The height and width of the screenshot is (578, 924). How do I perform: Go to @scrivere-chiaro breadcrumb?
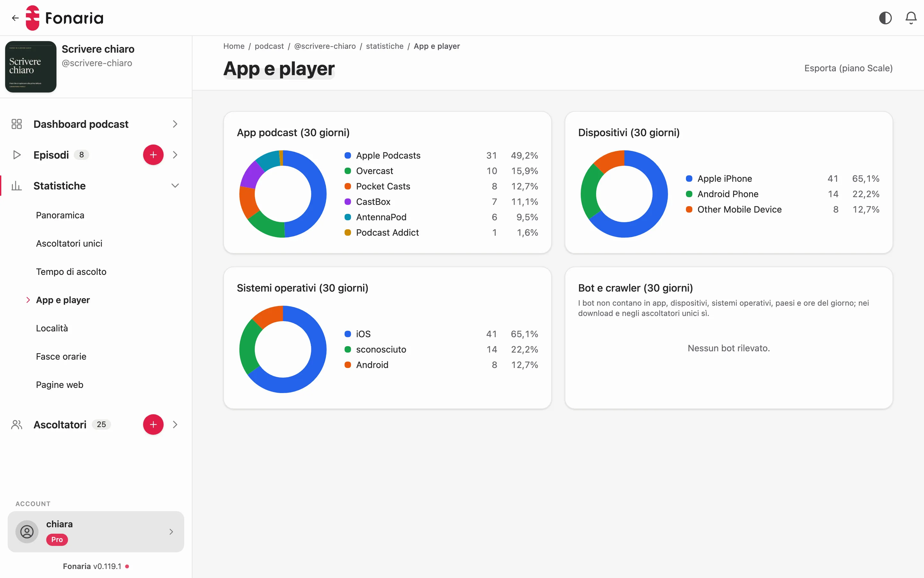pyautogui.click(x=325, y=46)
